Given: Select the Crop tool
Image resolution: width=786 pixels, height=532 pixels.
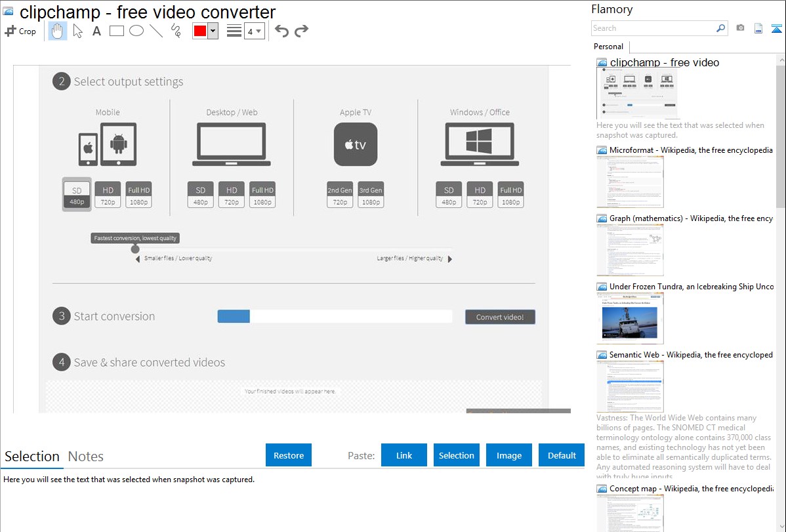Looking at the screenshot, I should tap(20, 31).
